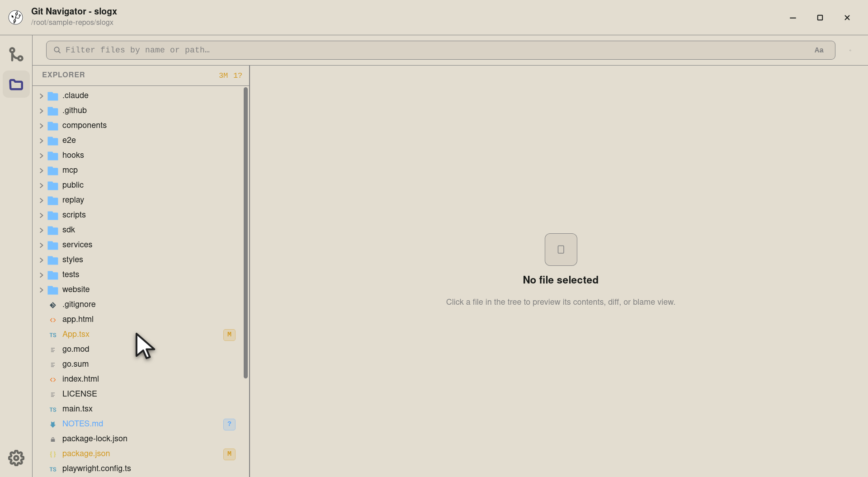Click the TS icon beside App.tsx

53,335
